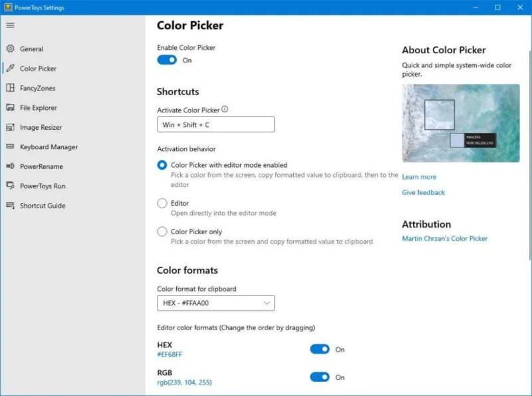Open the Learn more link

point(419,177)
